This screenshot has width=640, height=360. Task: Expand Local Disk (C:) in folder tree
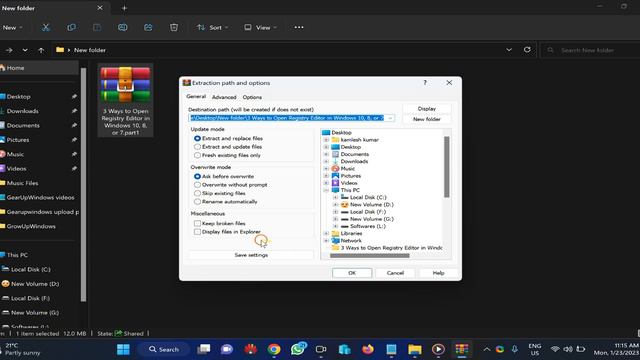tap(335, 197)
